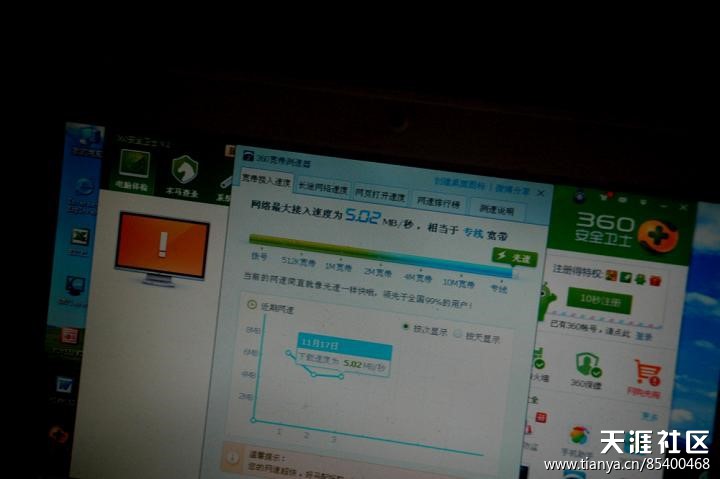Click the 更多 link in 360 panel

tap(649, 417)
